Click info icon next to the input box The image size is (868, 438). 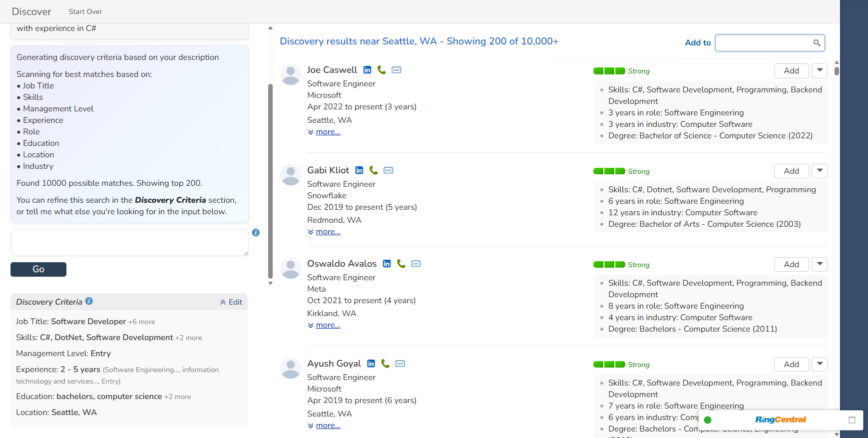[256, 233]
